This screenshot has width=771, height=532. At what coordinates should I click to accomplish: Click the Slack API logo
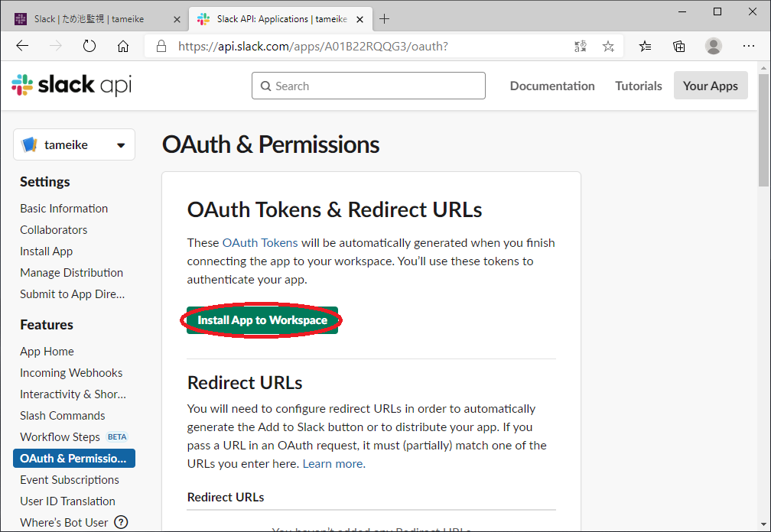pyautogui.click(x=72, y=86)
